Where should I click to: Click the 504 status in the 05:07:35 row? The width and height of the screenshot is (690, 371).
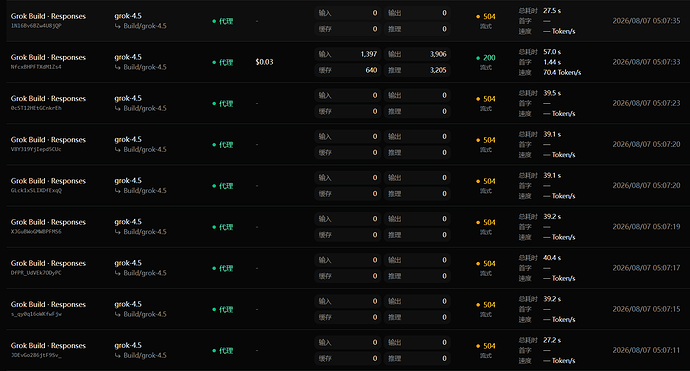486,17
